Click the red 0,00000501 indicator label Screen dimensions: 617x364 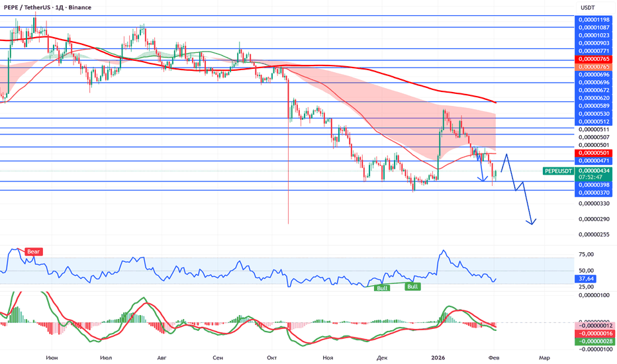(x=593, y=153)
